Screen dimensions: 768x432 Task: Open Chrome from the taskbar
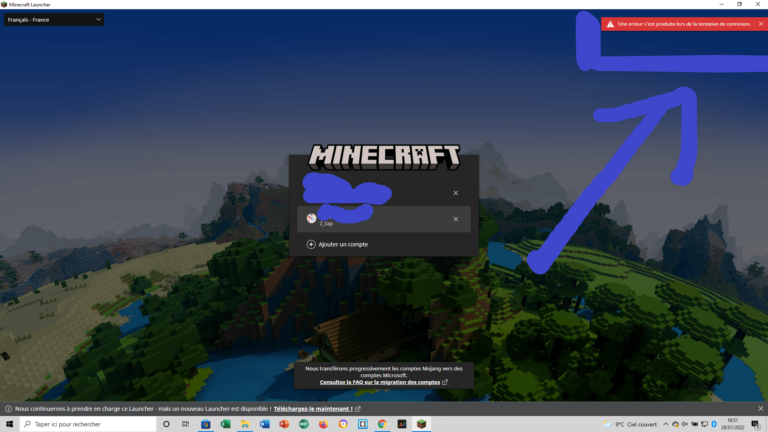point(382,424)
